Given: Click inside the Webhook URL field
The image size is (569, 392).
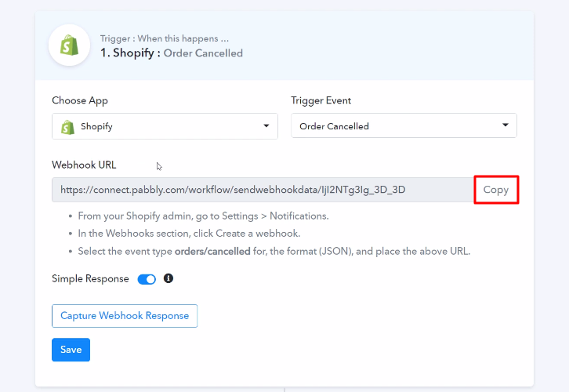Looking at the screenshot, I should click(x=263, y=190).
